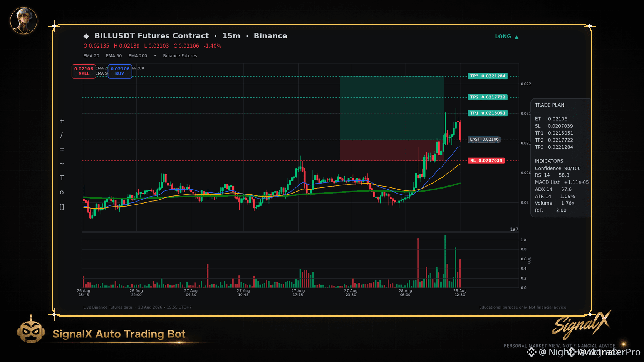
Task: Click the Confidence 90/100 row
Action: (x=558, y=168)
